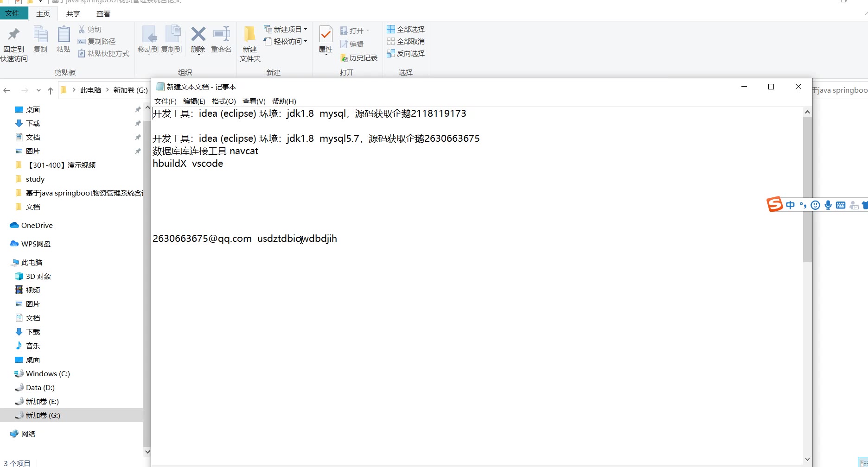868x467 pixels.
Task: Click 此电脑 in the address bar
Action: click(x=90, y=90)
